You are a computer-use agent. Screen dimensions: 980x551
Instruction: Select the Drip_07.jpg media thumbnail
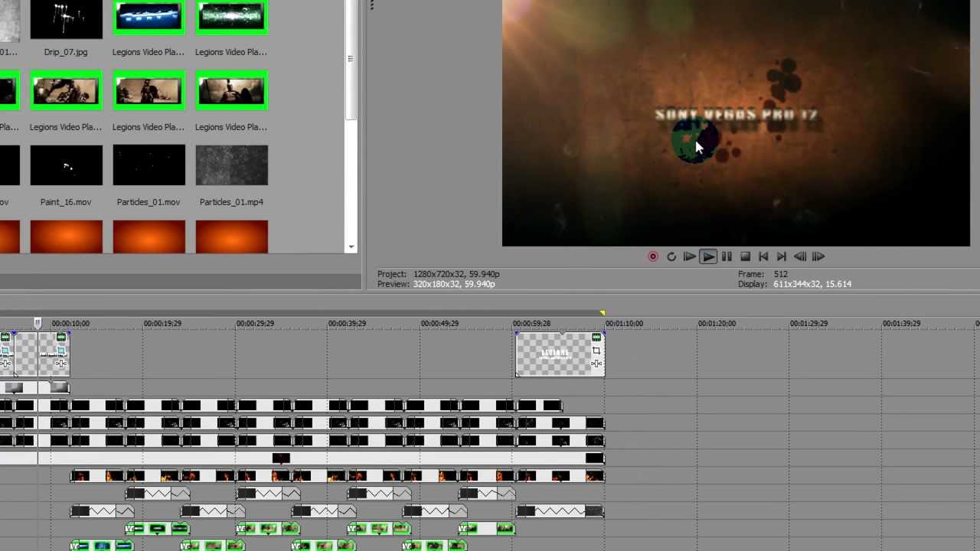tap(66, 19)
